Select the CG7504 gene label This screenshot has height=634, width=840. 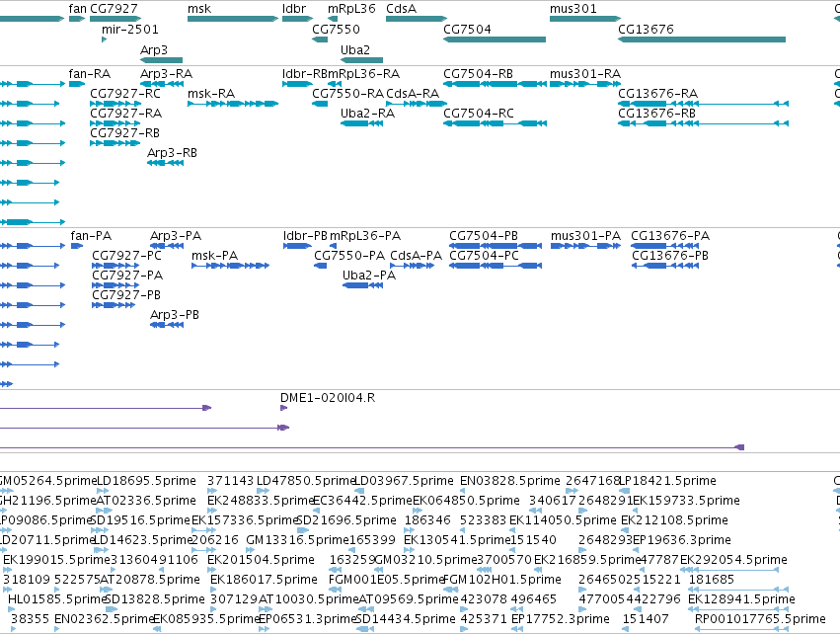pos(467,30)
